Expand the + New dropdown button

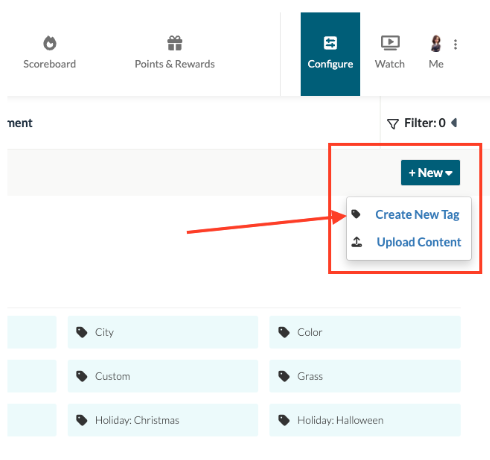(x=430, y=173)
